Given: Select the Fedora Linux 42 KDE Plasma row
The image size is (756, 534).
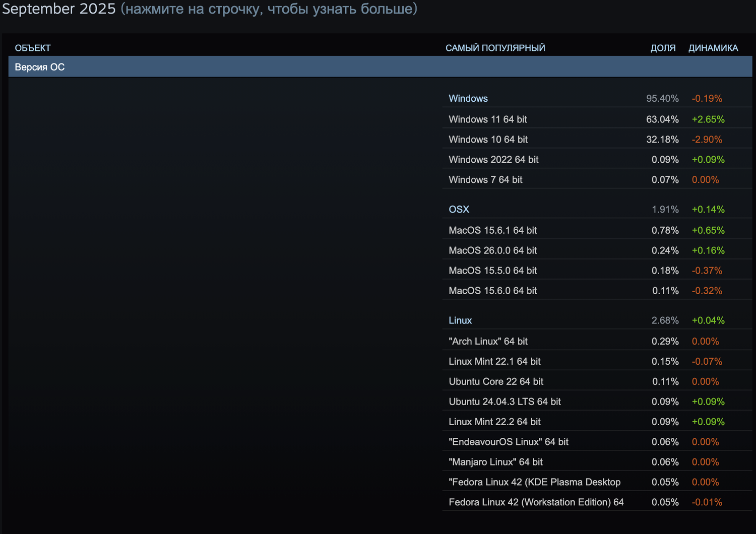Looking at the screenshot, I should 597,482.
